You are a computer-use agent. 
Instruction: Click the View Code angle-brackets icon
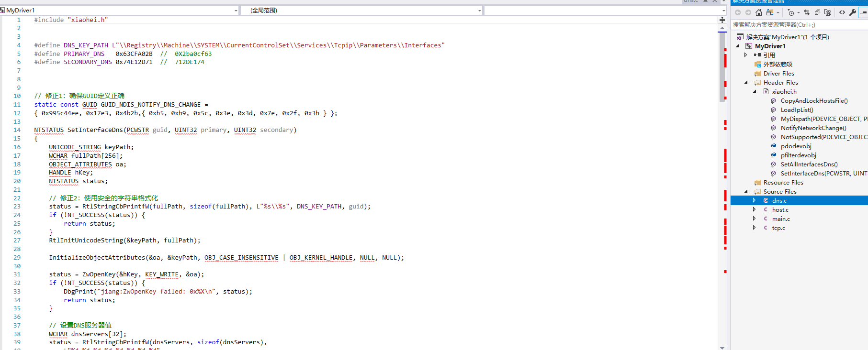842,12
